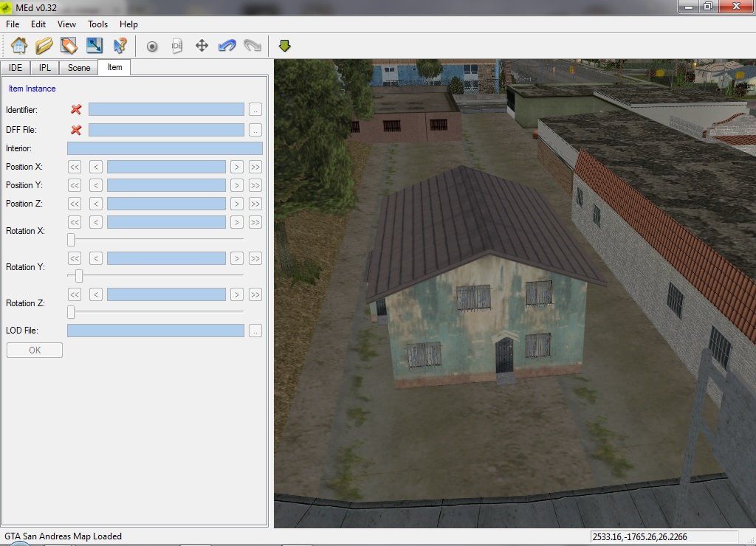Image resolution: width=756 pixels, height=546 pixels.
Task: Click the Rotation Z slider handle
Action: tap(71, 312)
